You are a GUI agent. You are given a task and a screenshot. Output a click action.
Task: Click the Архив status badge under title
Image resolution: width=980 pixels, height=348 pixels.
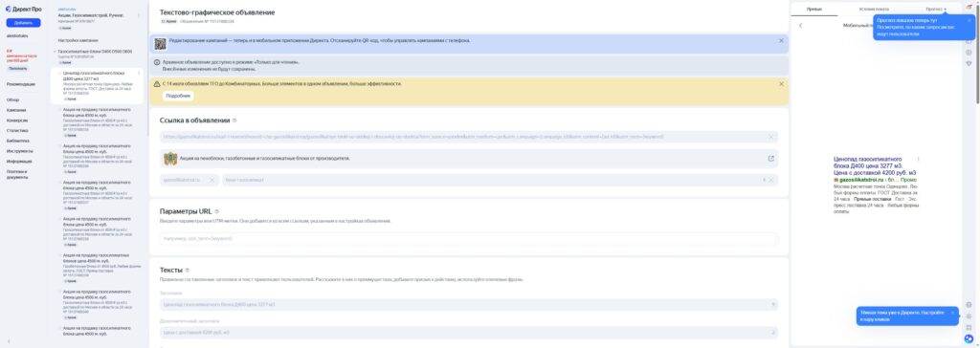tap(168, 21)
